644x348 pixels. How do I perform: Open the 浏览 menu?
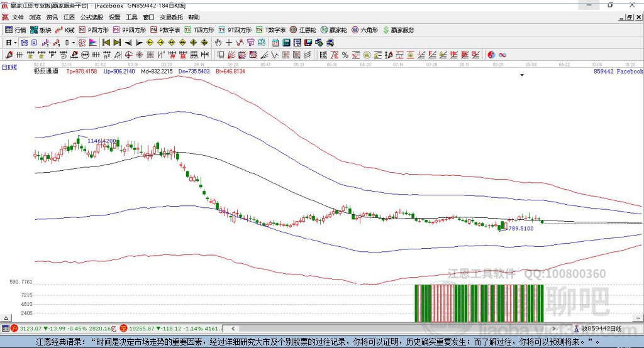(35, 17)
